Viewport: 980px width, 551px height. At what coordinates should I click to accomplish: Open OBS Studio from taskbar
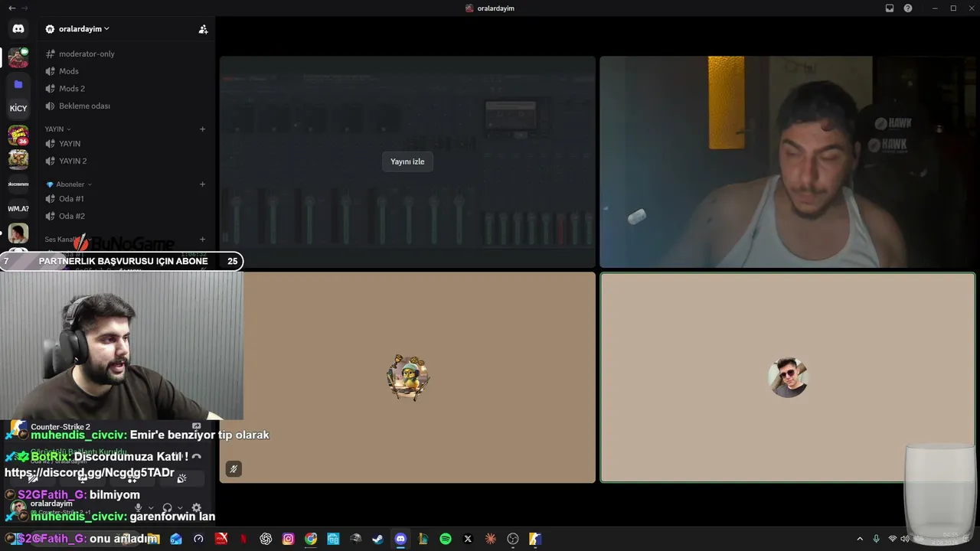pyautogui.click(x=513, y=539)
